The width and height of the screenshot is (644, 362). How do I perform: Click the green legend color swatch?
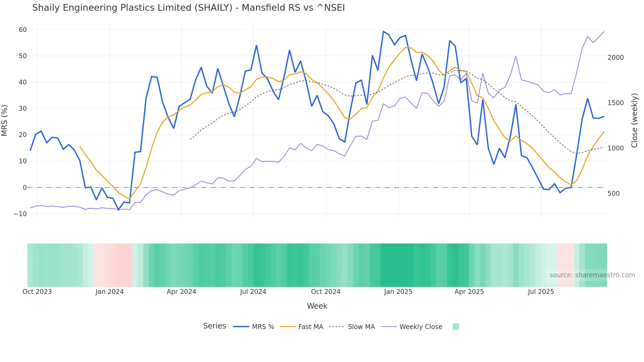pos(456,327)
